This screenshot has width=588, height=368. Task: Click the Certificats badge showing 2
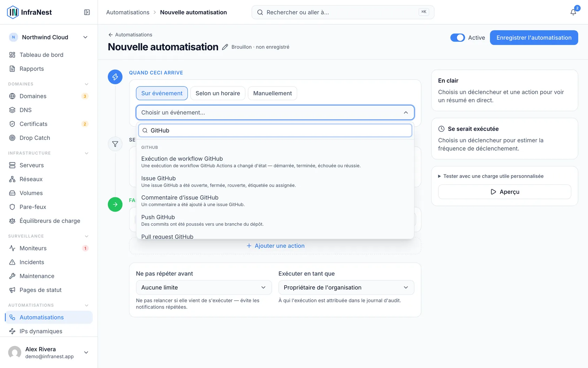coord(85,124)
